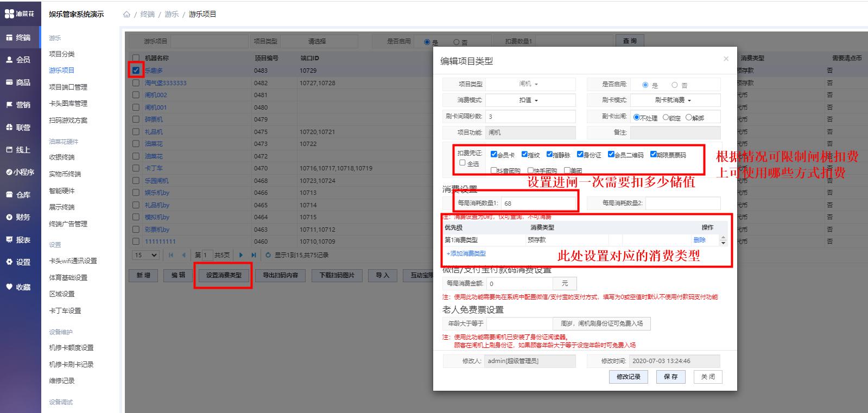
Task: Open 仓库 in the left sidebar
Action: [x=21, y=195]
